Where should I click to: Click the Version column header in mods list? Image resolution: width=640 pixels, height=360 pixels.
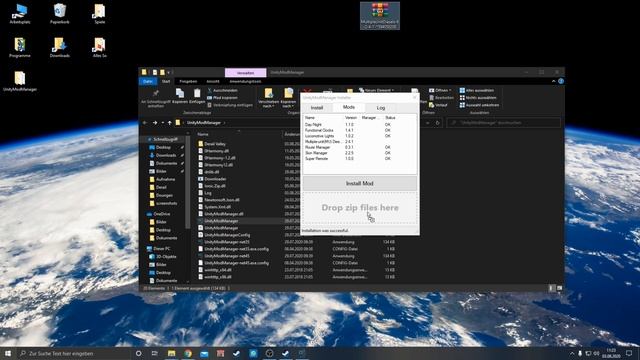[x=351, y=118]
